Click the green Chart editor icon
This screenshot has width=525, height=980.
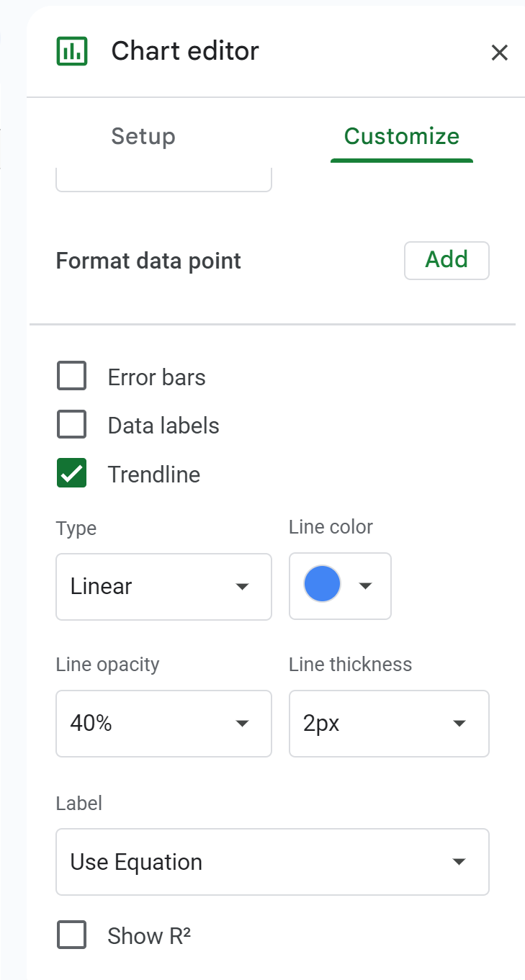pyautogui.click(x=71, y=50)
